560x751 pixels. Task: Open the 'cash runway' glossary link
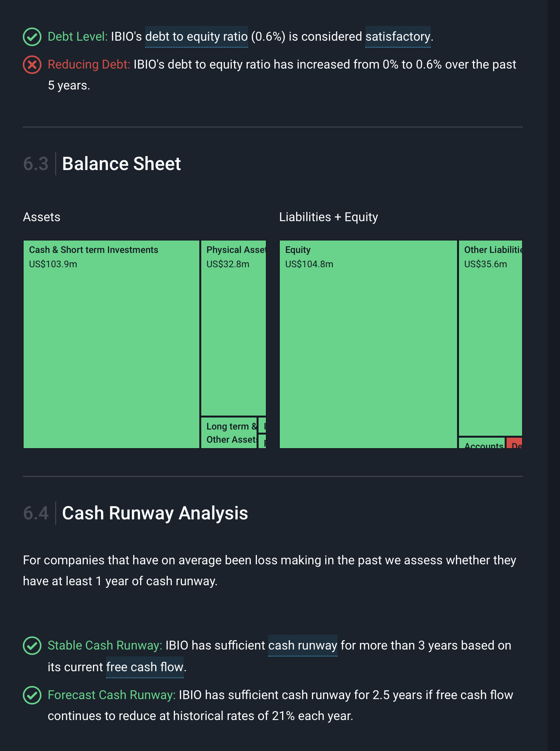(303, 646)
